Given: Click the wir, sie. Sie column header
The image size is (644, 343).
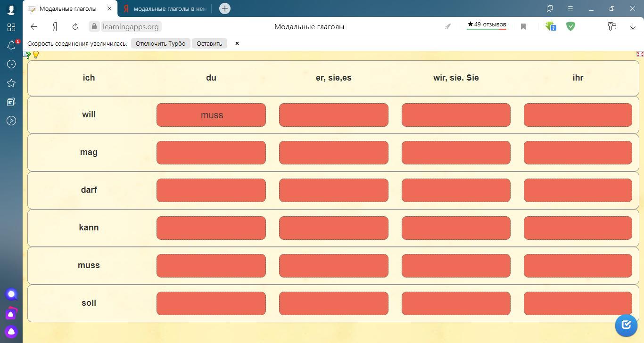Looking at the screenshot, I should [x=456, y=78].
